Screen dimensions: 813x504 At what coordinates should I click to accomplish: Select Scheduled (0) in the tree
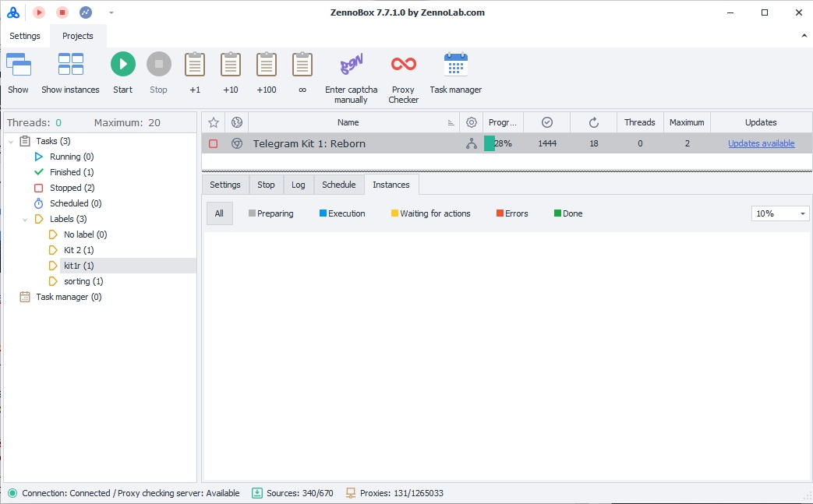click(76, 203)
